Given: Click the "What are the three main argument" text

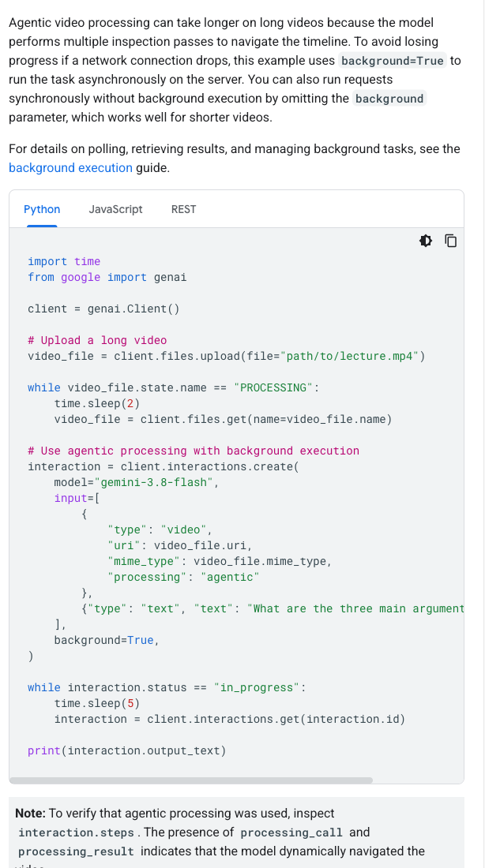Looking at the screenshot, I should tap(355, 609).
